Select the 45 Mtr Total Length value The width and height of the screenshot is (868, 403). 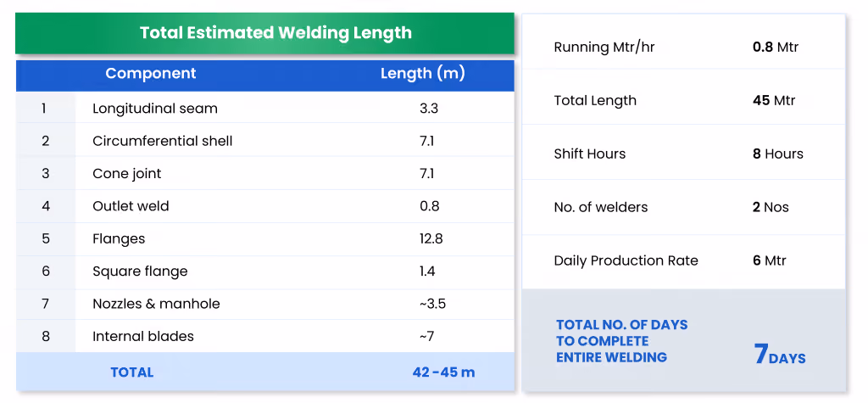click(774, 100)
